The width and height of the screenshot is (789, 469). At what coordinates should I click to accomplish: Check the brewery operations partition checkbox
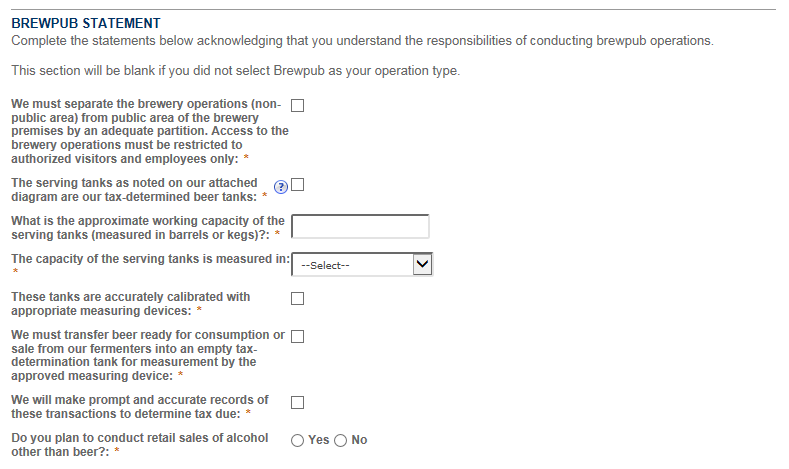[x=297, y=105]
